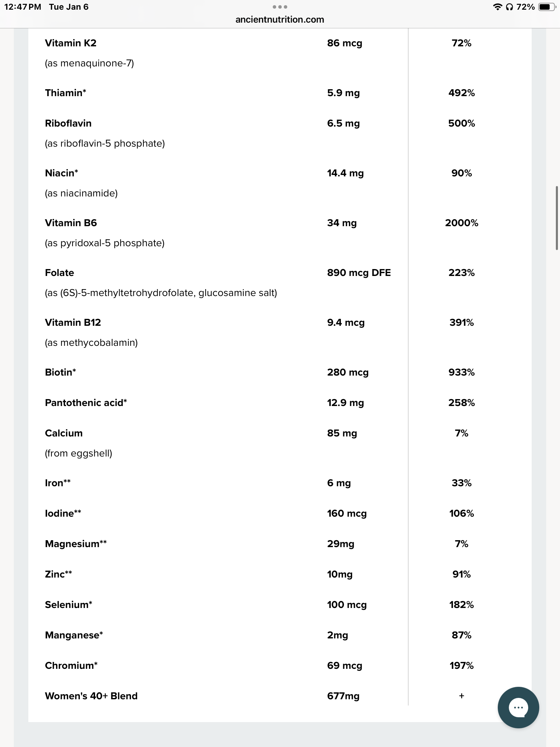
Task: Tap the 12:47 PM clock
Action: 22,7
